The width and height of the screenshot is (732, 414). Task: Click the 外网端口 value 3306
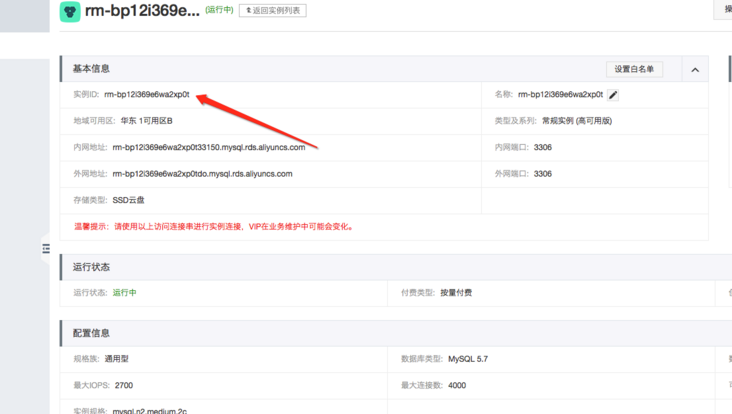542,174
